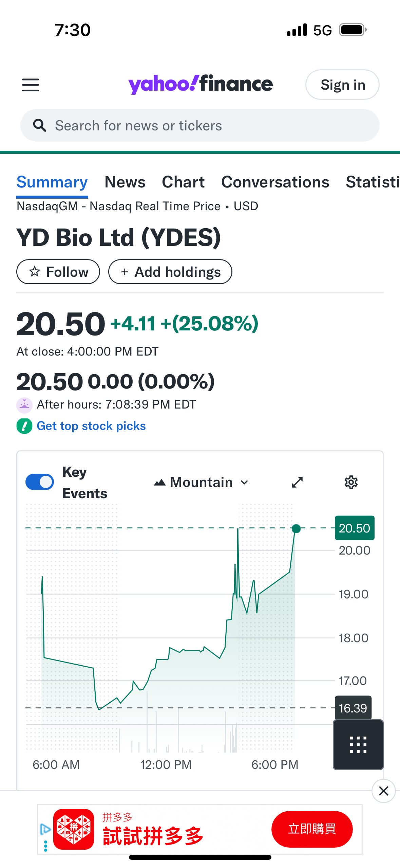Follow YD Bio Ltd stock
This screenshot has width=400, height=868.
[58, 272]
